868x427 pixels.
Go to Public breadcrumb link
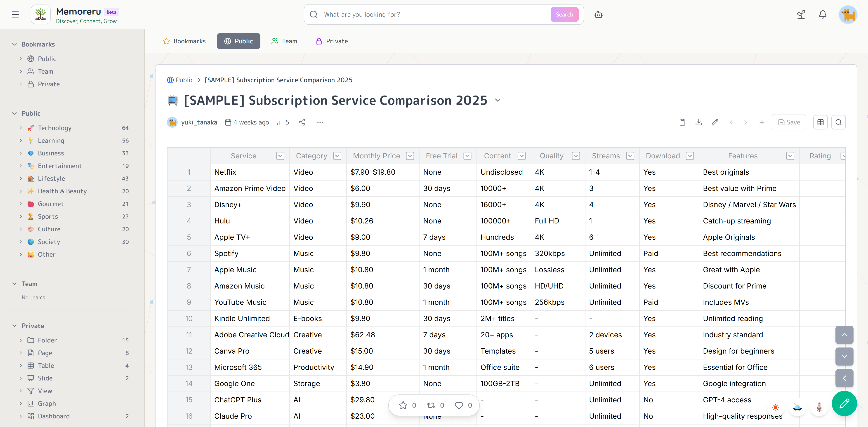click(x=185, y=80)
